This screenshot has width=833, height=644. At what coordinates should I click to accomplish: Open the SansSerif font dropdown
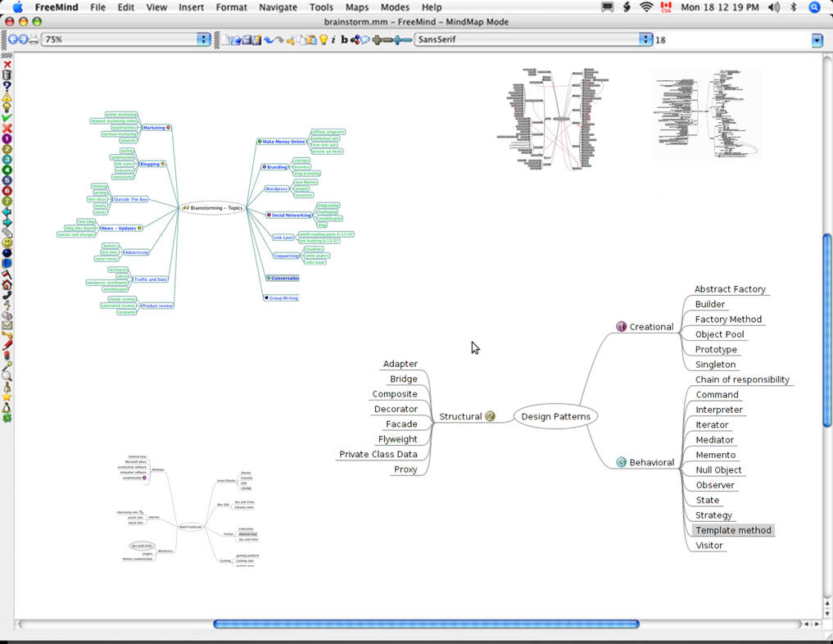[645, 39]
